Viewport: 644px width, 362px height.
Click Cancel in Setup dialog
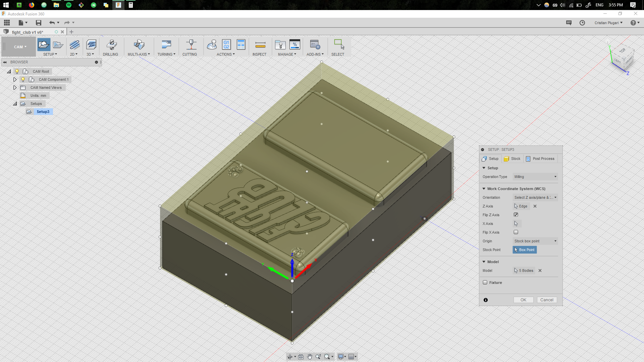pos(547,300)
